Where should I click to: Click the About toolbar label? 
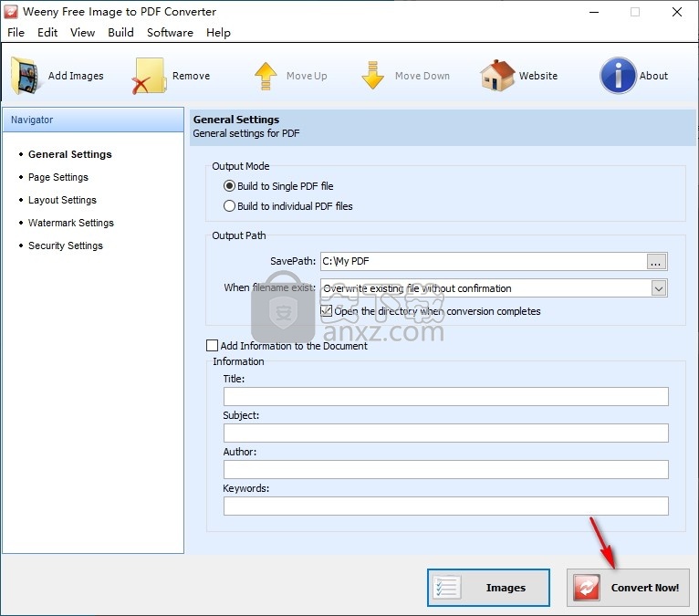[x=653, y=76]
